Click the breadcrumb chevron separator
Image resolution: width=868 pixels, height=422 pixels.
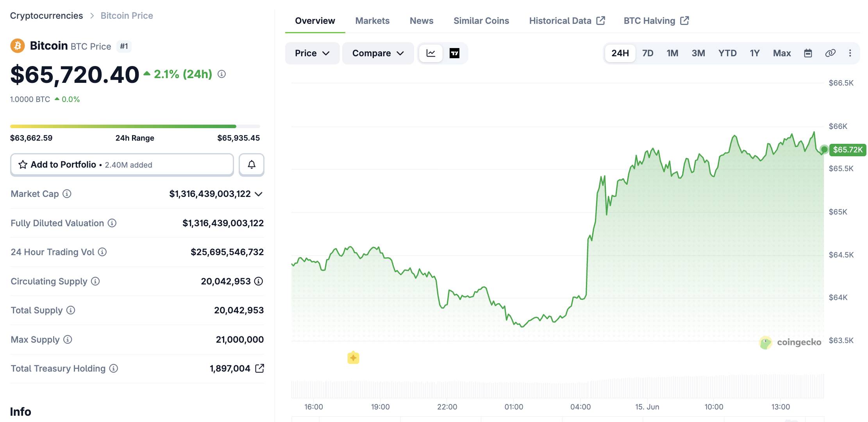92,16
